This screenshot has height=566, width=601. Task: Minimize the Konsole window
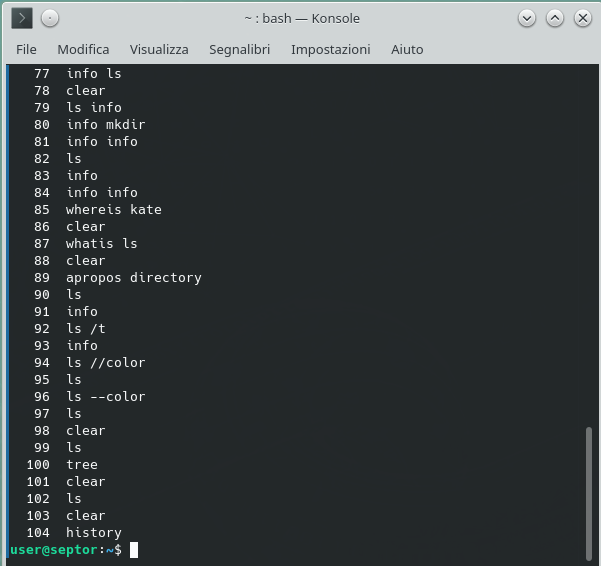pyautogui.click(x=527, y=18)
